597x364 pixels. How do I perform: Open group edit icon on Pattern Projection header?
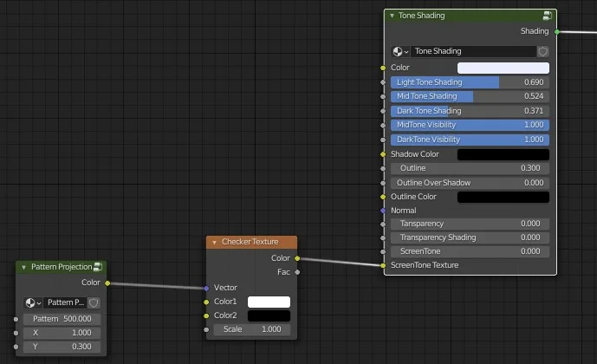(98, 267)
